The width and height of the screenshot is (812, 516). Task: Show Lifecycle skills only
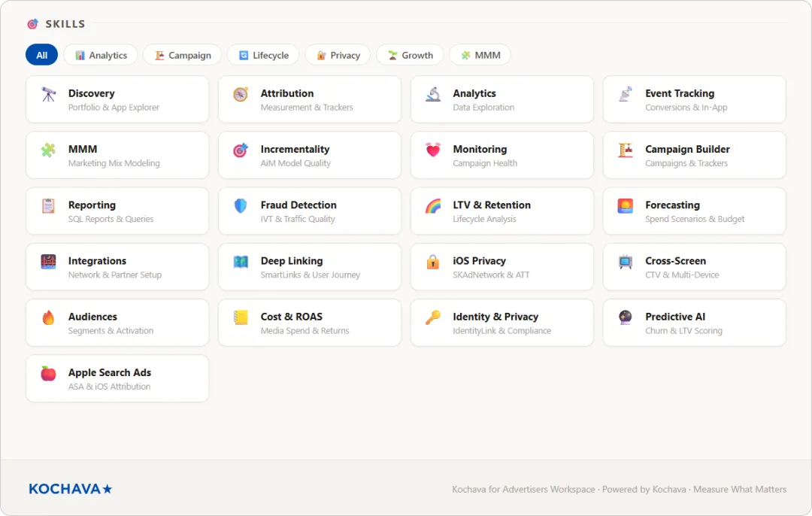tap(263, 55)
